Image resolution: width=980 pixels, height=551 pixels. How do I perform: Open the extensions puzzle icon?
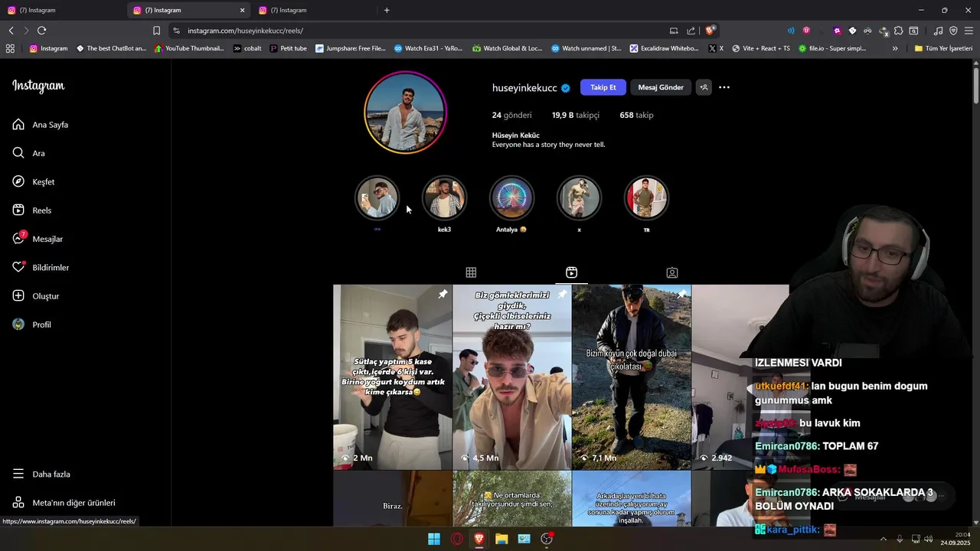[898, 31]
